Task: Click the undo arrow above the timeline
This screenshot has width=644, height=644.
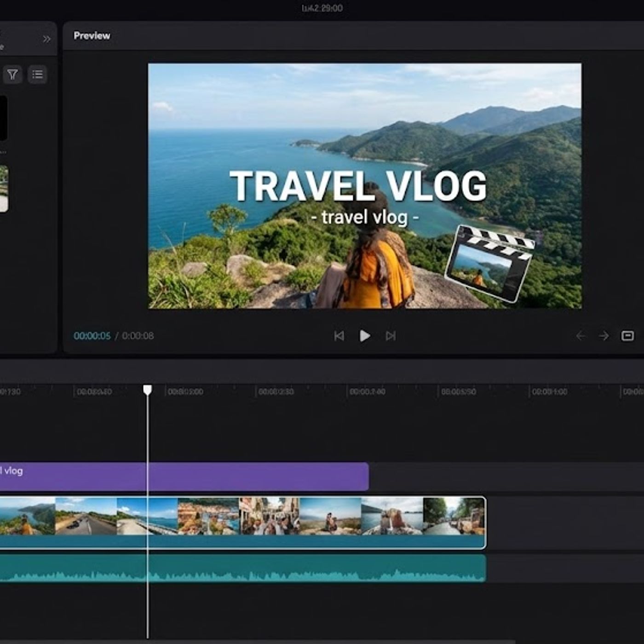Action: [581, 336]
